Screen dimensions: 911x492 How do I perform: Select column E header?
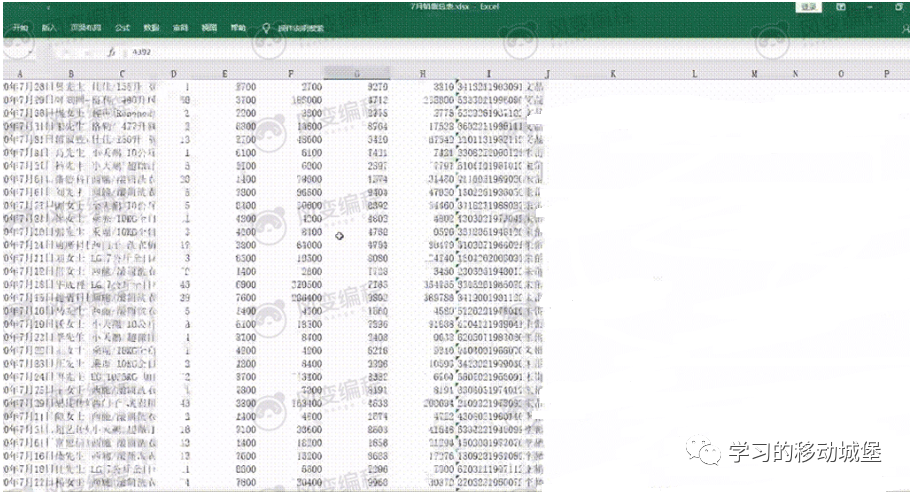point(225,74)
